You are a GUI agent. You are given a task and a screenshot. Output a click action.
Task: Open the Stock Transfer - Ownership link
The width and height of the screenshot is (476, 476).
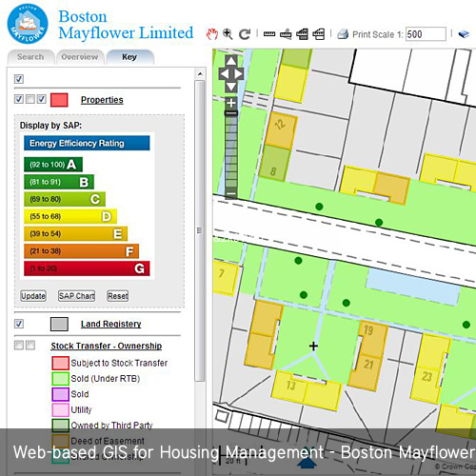107,346
